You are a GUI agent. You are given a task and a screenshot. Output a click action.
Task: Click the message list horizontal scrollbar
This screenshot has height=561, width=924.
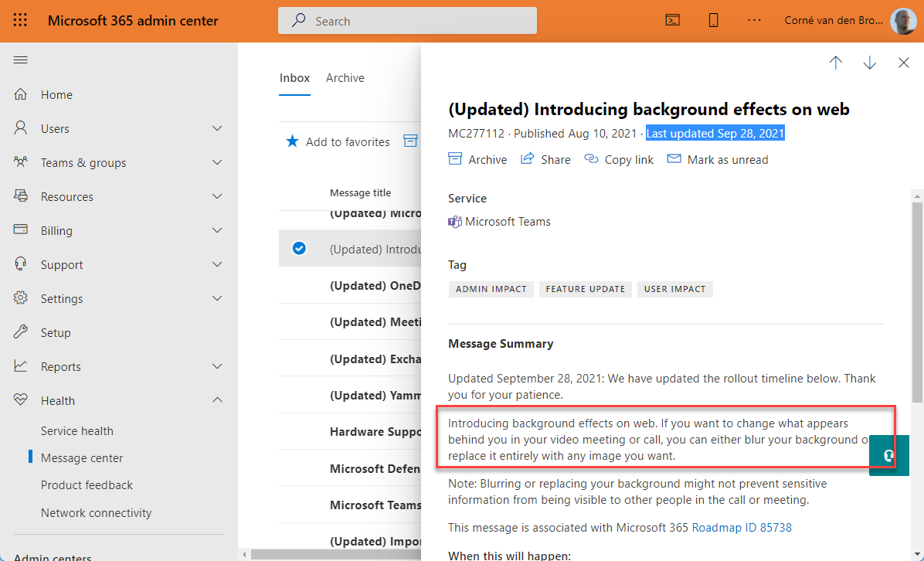pos(336,555)
